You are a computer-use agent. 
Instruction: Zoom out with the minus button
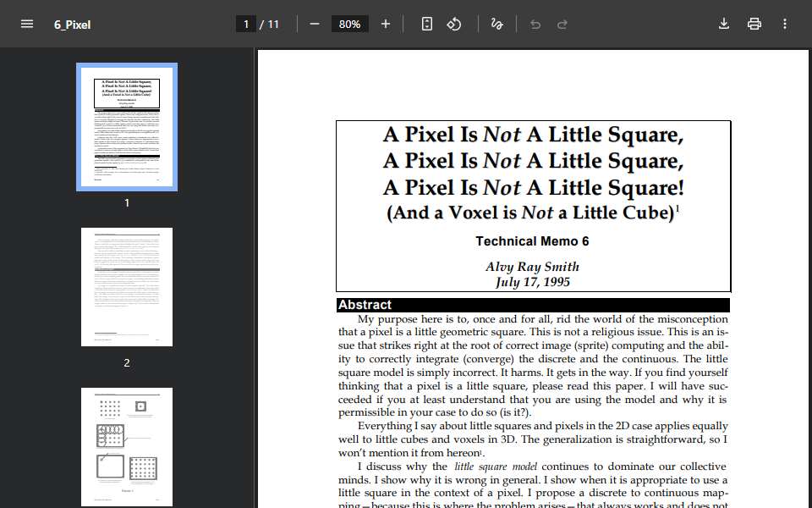point(315,24)
